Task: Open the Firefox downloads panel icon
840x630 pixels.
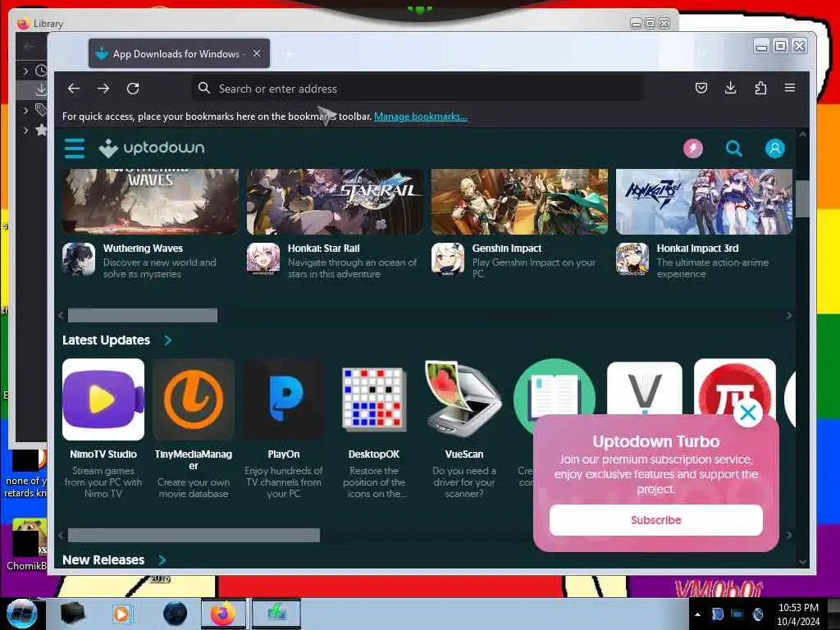Action: [x=730, y=88]
